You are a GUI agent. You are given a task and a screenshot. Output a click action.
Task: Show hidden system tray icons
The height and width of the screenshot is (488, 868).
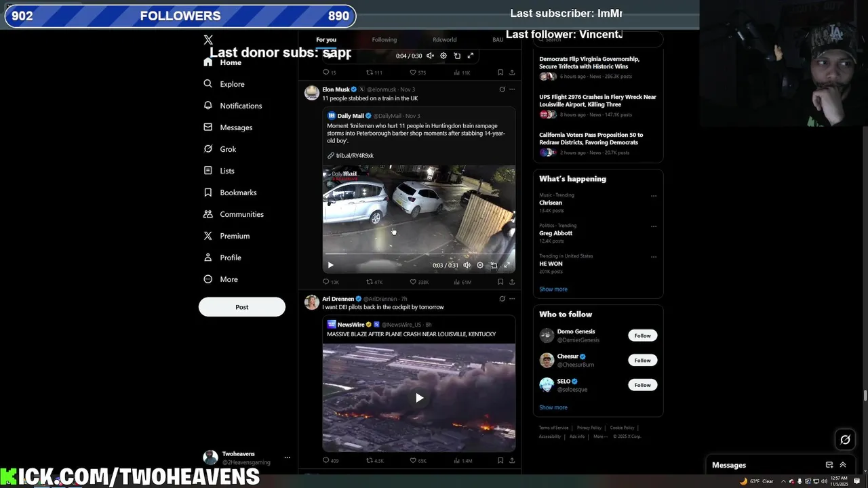783,481
